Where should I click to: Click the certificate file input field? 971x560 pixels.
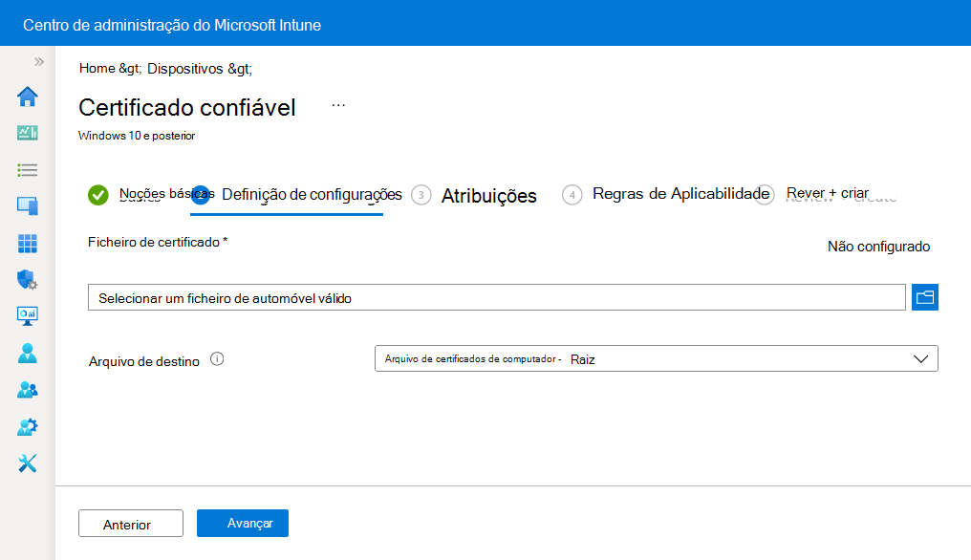497,297
